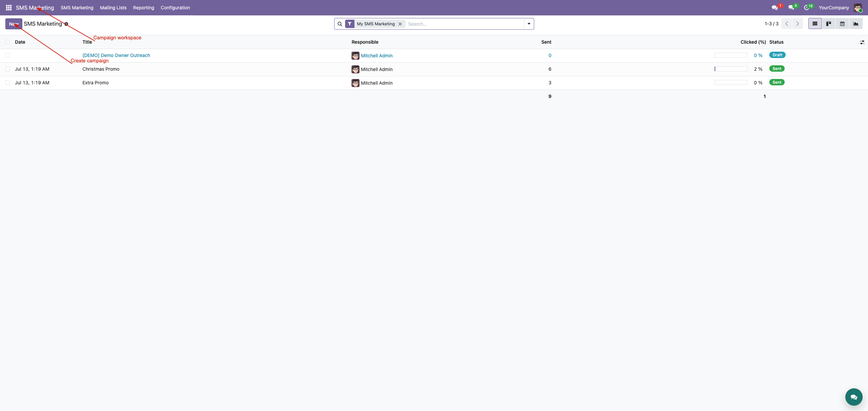868x411 pixels.
Task: Open the apps grid menu icon
Action: click(9, 8)
